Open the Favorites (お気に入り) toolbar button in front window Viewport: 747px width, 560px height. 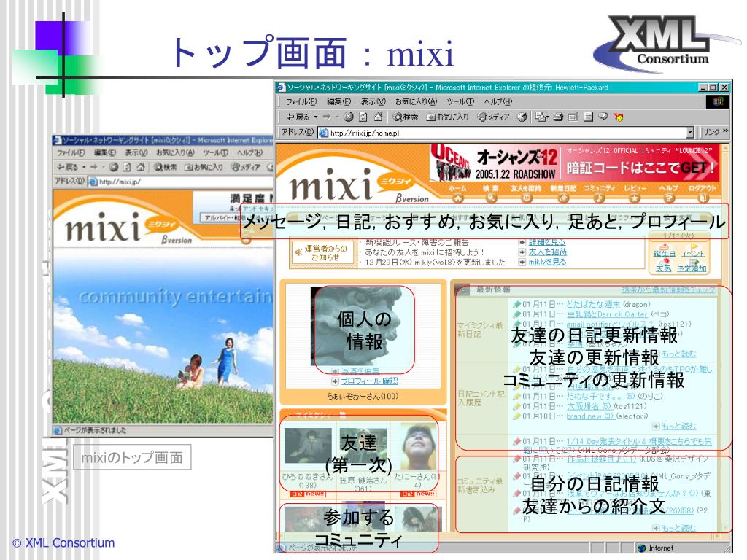(447, 117)
